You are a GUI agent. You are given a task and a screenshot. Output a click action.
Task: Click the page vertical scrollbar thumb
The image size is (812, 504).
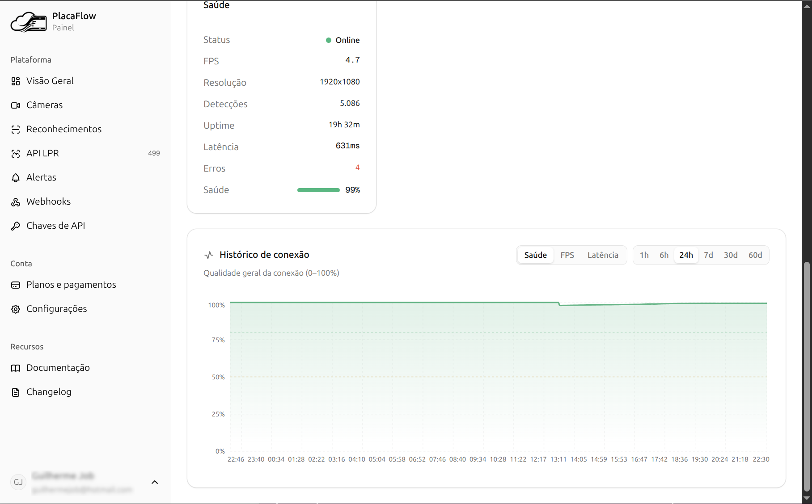807,375
